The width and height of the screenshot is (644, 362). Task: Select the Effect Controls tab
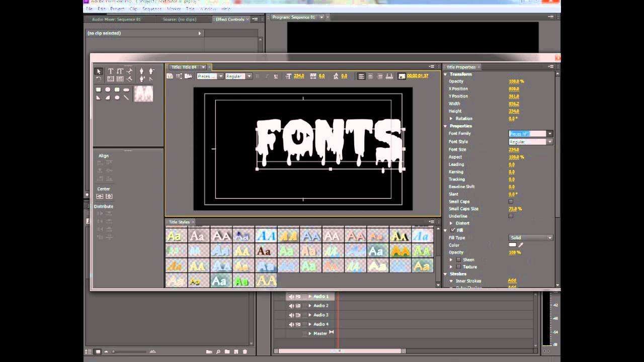tap(229, 20)
